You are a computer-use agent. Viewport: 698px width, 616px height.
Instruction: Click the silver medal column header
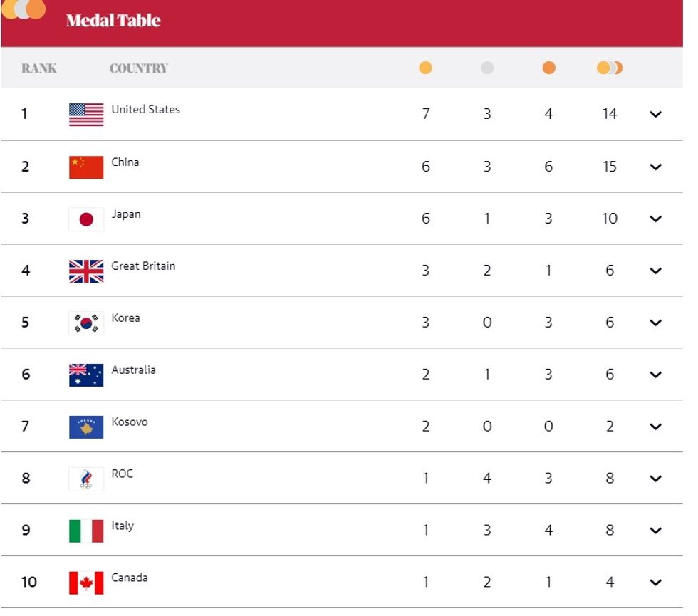pyautogui.click(x=487, y=68)
